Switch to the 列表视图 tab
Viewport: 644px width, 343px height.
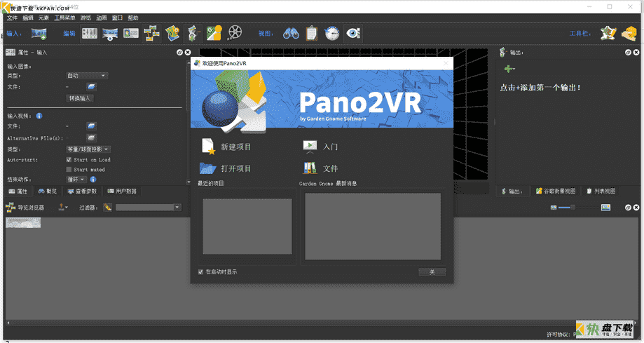click(x=601, y=191)
